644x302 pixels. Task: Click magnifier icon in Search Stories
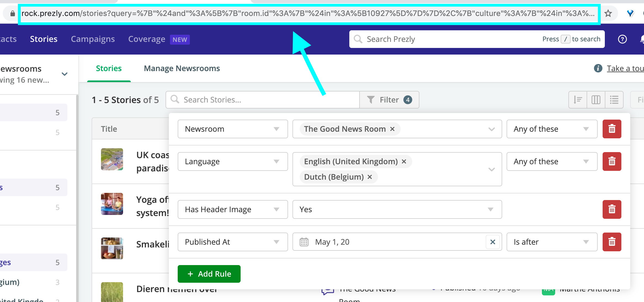pyautogui.click(x=175, y=99)
